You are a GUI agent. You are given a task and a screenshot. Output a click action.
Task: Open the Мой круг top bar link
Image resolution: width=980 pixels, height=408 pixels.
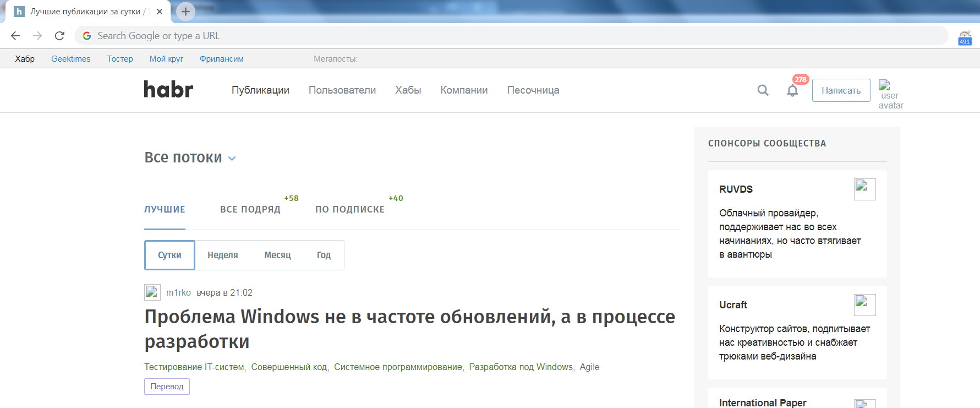[166, 59]
